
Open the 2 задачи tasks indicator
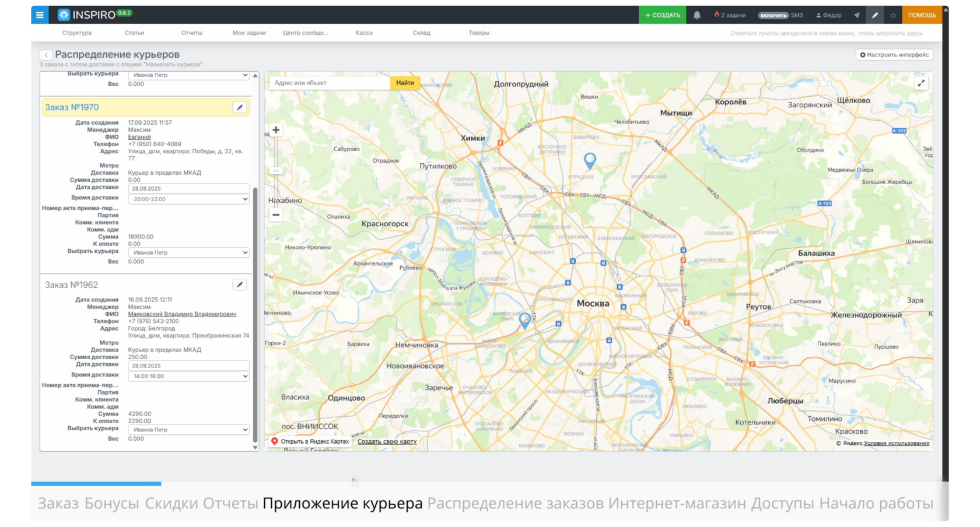(x=730, y=15)
